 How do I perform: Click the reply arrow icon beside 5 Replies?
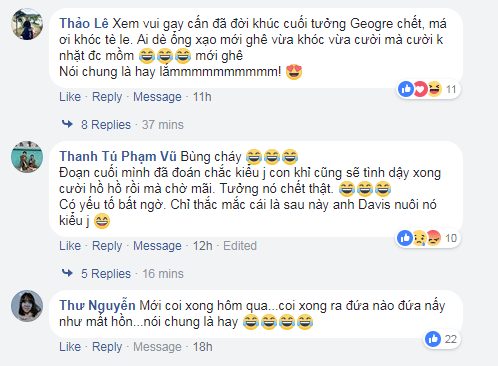pos(67,273)
